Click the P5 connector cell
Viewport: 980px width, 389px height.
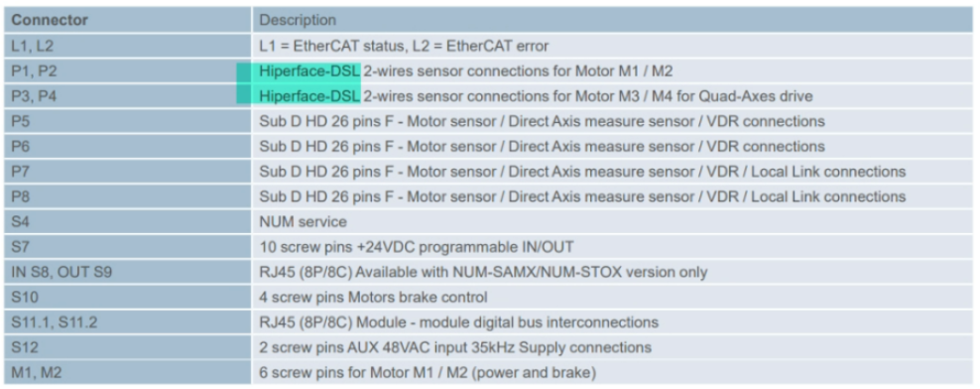pos(127,121)
